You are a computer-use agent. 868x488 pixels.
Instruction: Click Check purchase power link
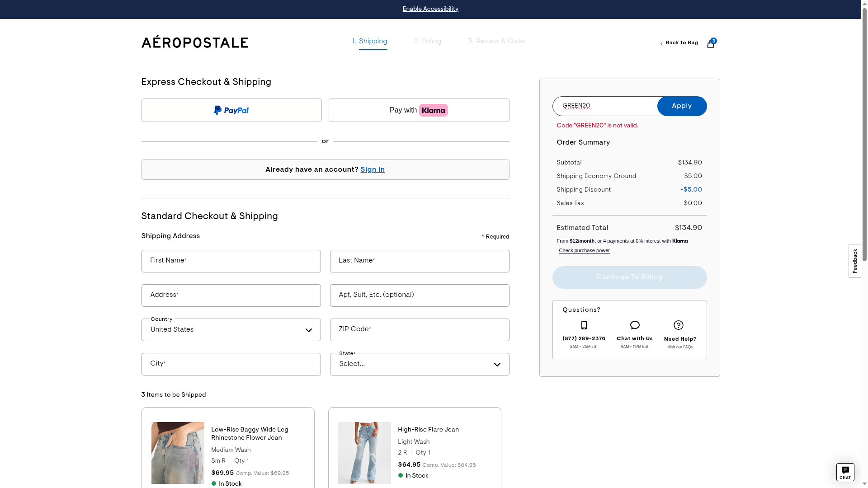tap(584, 251)
